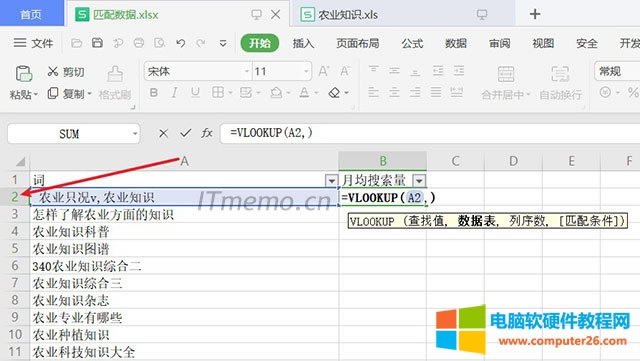Expand quick access toolbar dropdown
Screen dimensions: 640x361
tap(223, 43)
